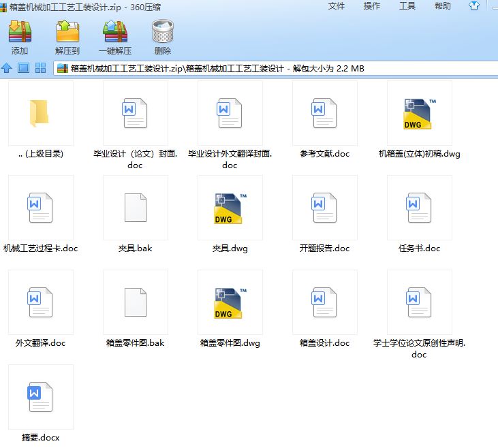Select 箱盖零件图.dwg file icon

point(230,303)
